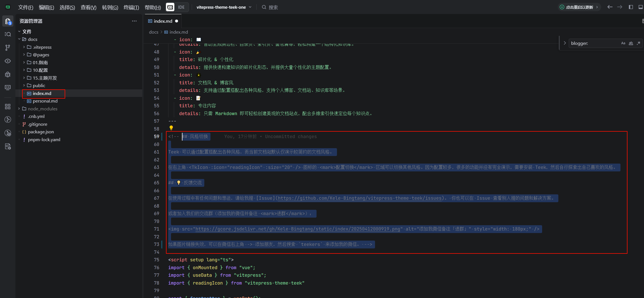Click the Explorer files icon with badge

pyautogui.click(x=8, y=21)
